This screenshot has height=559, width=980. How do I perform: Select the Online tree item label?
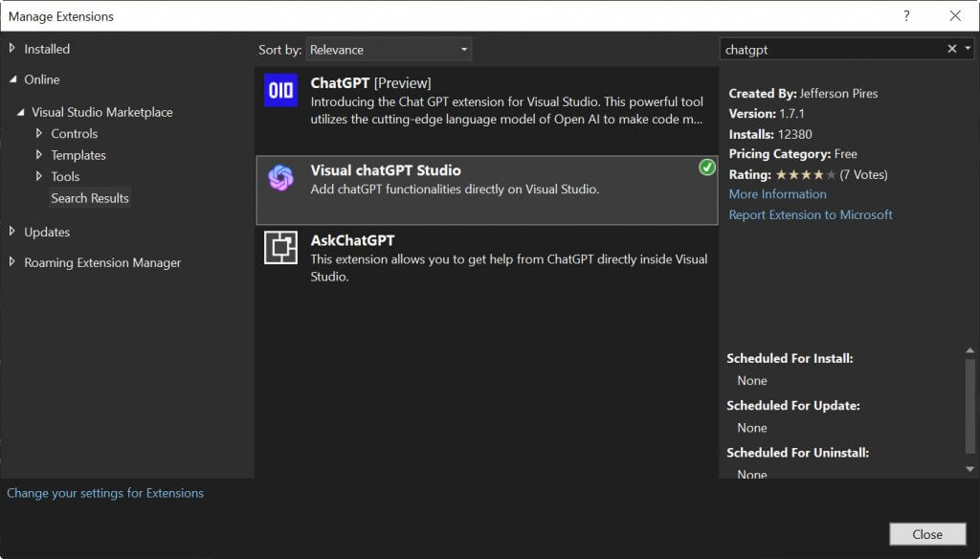click(x=42, y=79)
